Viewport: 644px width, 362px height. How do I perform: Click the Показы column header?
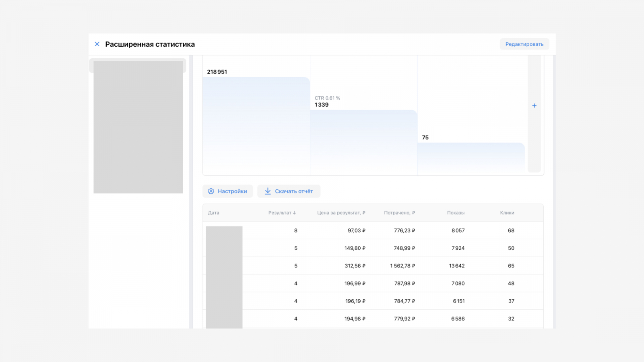[x=456, y=213]
